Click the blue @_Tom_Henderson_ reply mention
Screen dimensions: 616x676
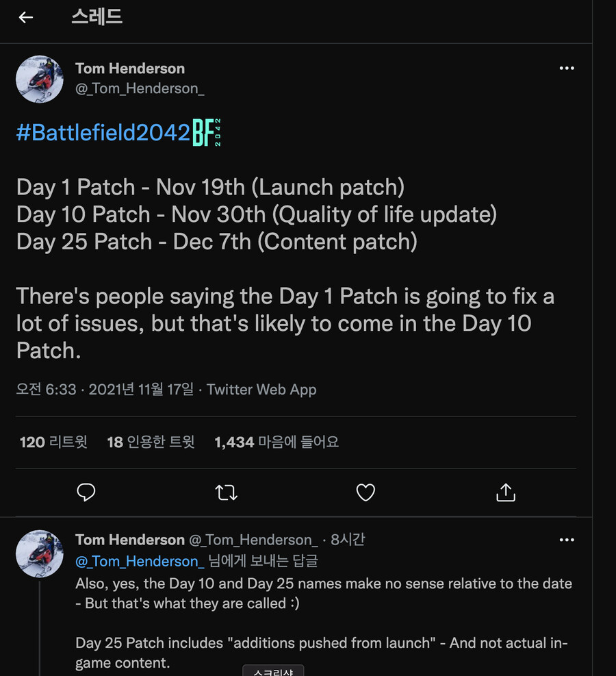tap(140, 561)
